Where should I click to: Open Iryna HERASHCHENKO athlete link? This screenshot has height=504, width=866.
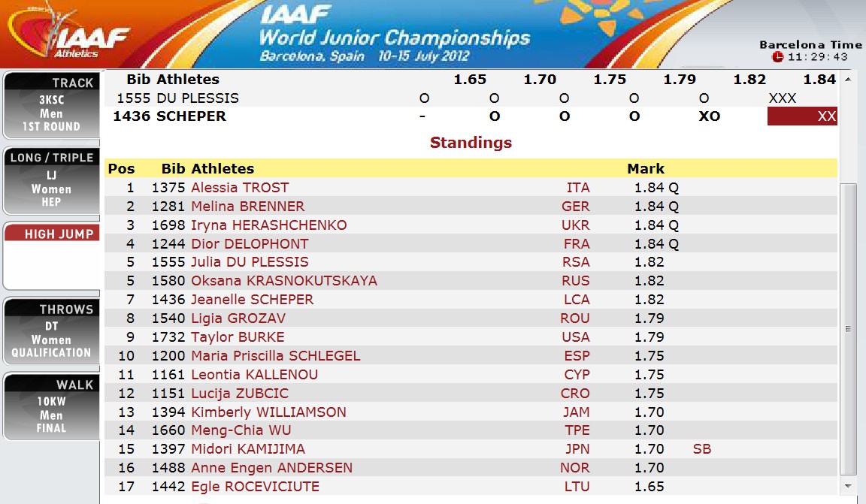pos(268,225)
